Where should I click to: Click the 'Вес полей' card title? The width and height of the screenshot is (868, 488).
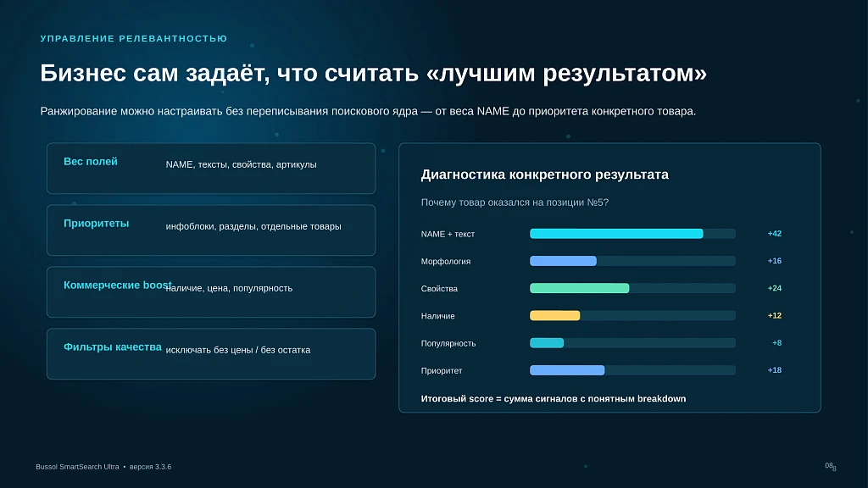pyautogui.click(x=90, y=162)
